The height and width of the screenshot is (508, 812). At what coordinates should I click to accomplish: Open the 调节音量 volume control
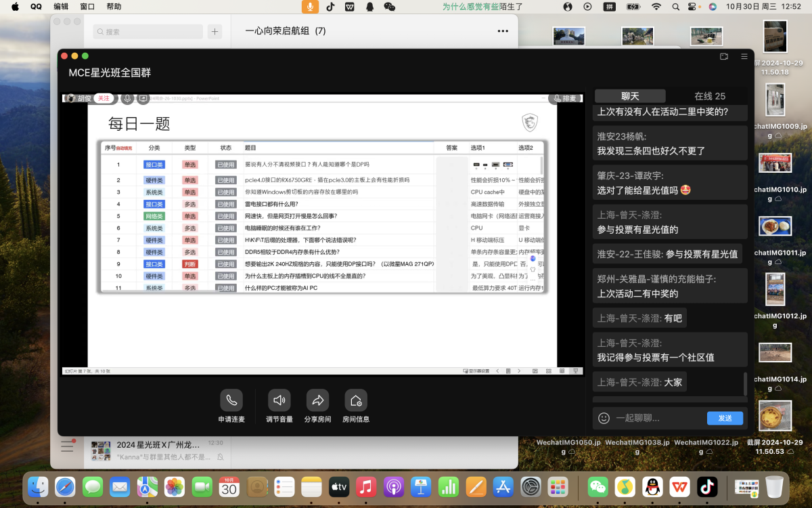click(279, 400)
